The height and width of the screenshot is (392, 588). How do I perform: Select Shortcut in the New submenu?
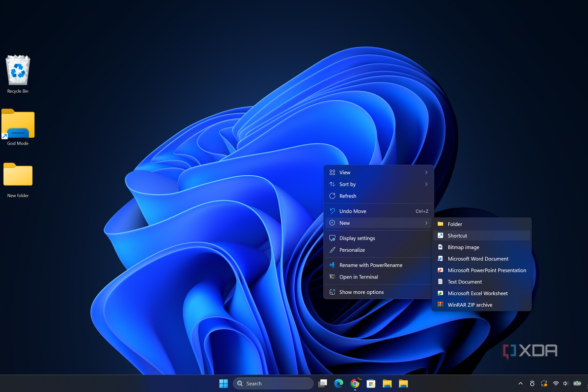(482, 235)
